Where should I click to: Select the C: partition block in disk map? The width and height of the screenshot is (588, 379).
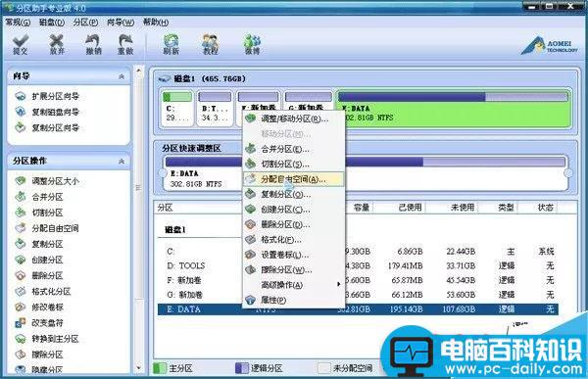[177, 108]
